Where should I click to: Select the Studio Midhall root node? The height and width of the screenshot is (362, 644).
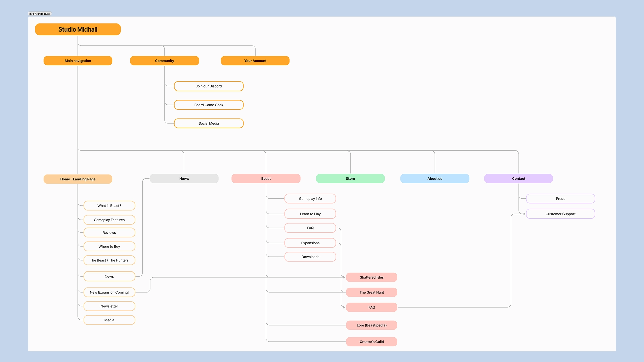coord(77,29)
